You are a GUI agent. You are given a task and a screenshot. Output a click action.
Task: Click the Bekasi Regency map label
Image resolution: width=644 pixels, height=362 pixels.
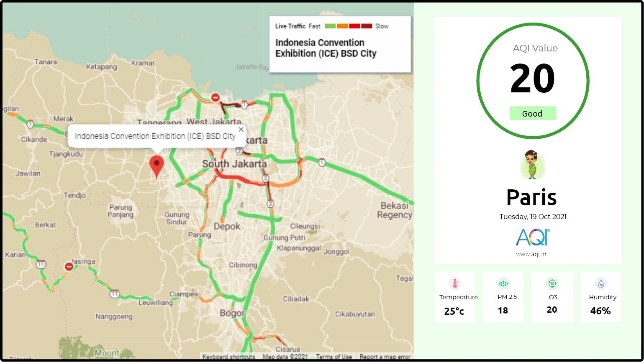395,210
